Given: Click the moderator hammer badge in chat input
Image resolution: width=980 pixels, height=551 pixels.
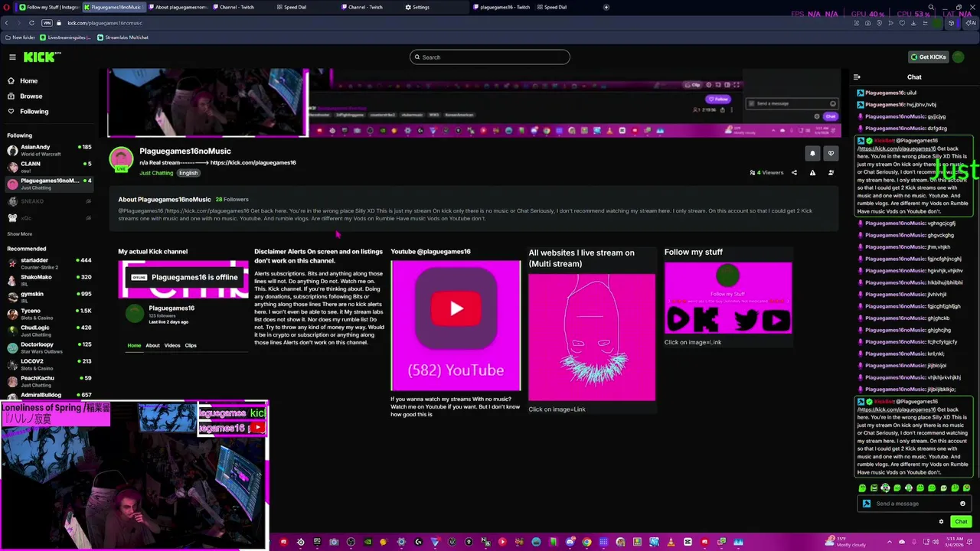Looking at the screenshot, I should [x=867, y=504].
